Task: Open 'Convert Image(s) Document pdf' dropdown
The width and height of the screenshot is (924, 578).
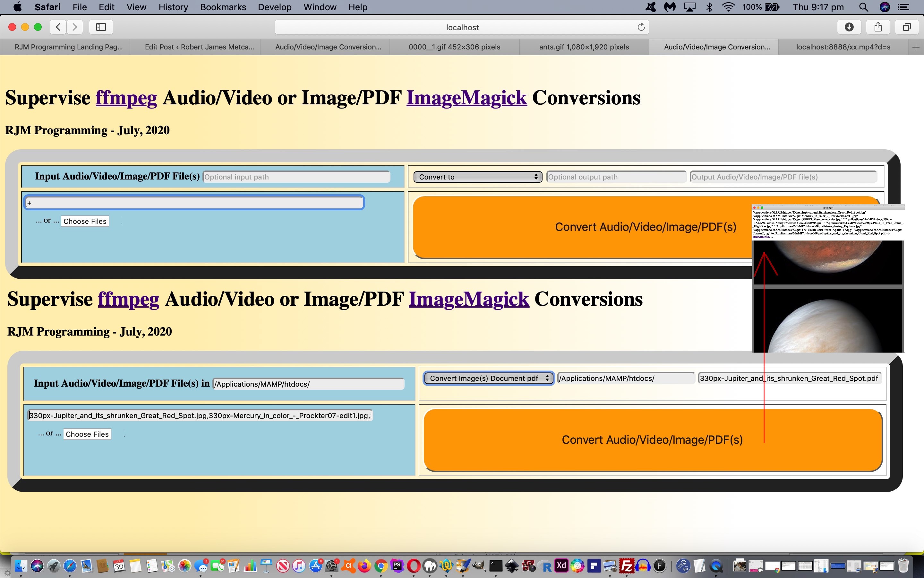Action: pyautogui.click(x=489, y=379)
